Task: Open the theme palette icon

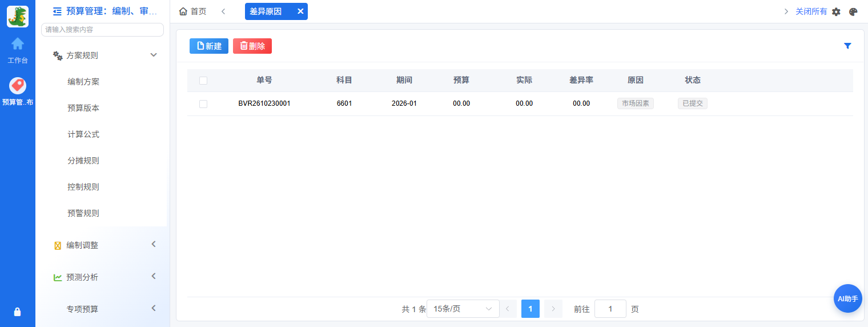Action: (854, 11)
